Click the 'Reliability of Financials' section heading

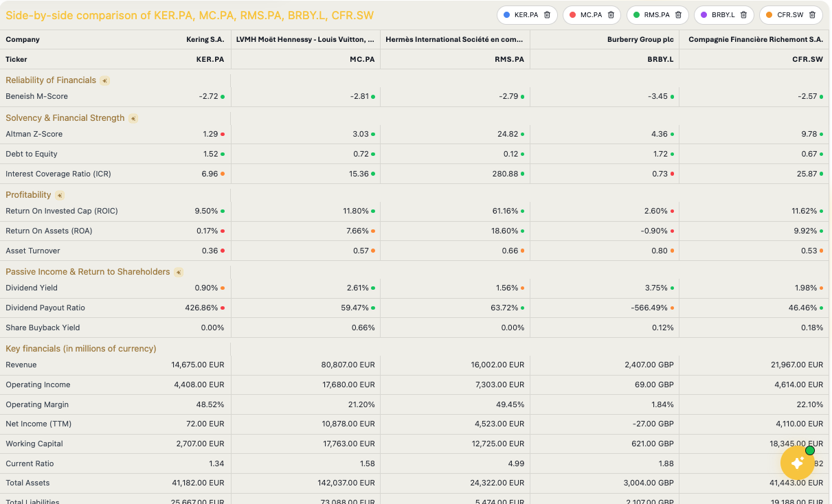point(51,80)
